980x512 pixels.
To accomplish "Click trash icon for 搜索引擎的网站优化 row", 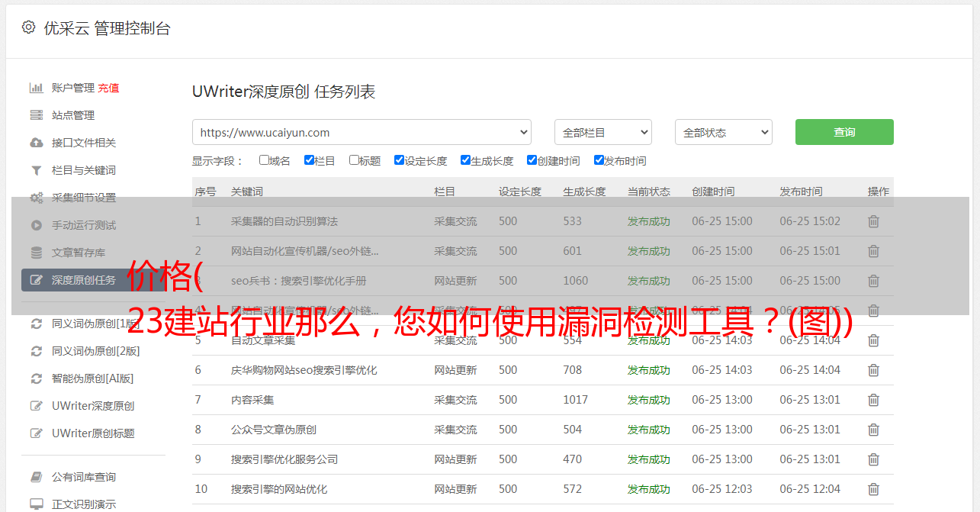I will (x=873, y=489).
